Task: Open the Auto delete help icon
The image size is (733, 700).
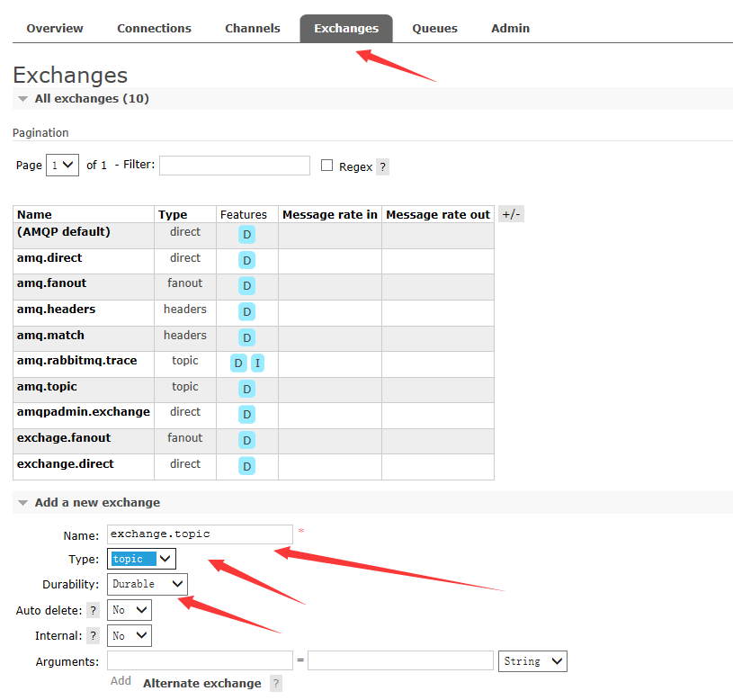Action: point(93,610)
